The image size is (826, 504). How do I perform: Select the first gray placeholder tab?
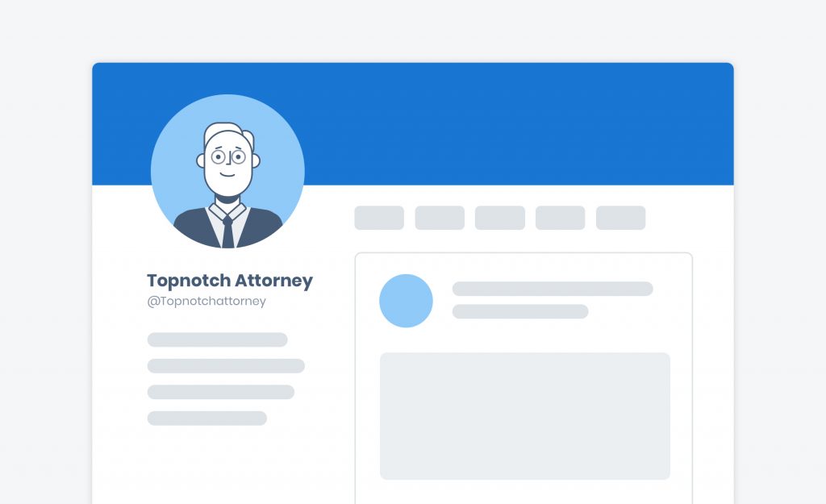click(379, 218)
